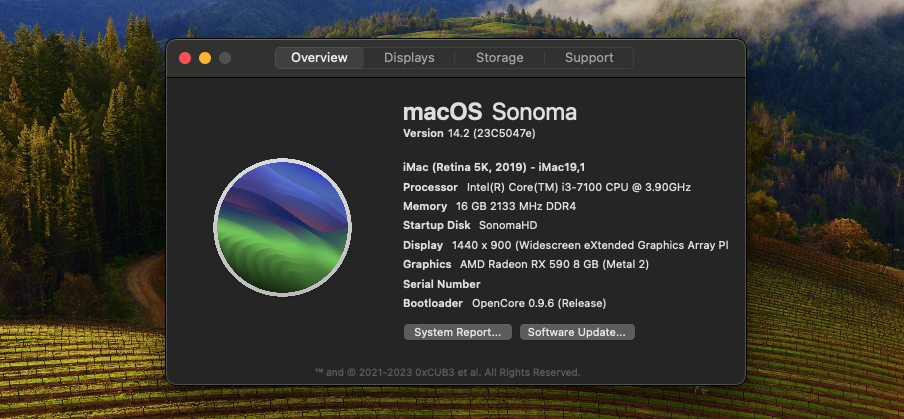This screenshot has width=904, height=419.
Task: Click the Graphics AMD Radeon RX 590 line
Action: click(x=525, y=264)
